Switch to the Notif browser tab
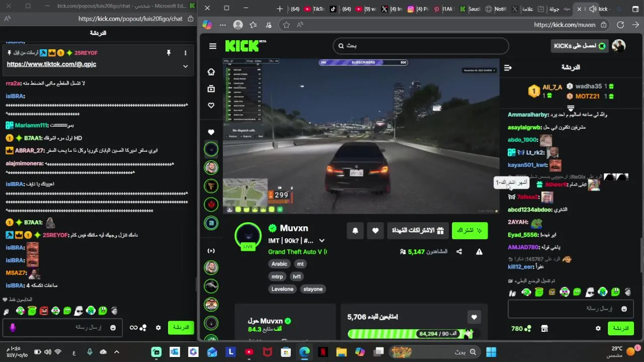 pos(496,9)
